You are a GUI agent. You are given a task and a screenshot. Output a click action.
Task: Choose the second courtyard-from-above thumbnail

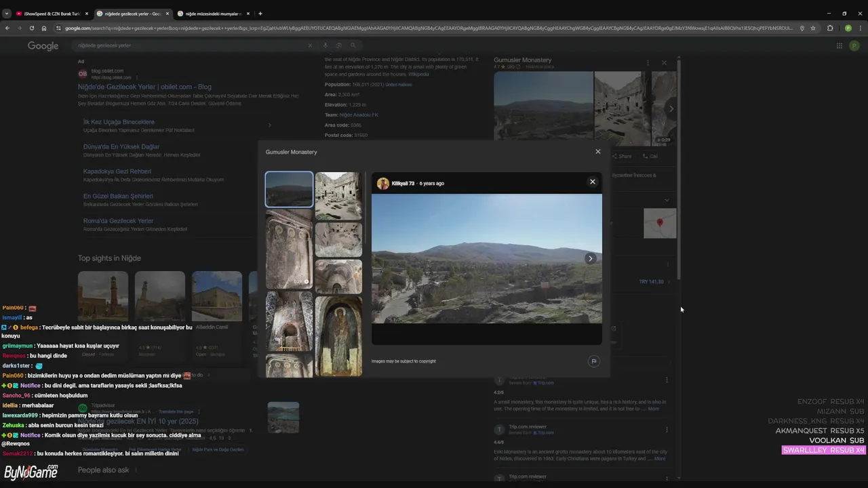point(338,239)
